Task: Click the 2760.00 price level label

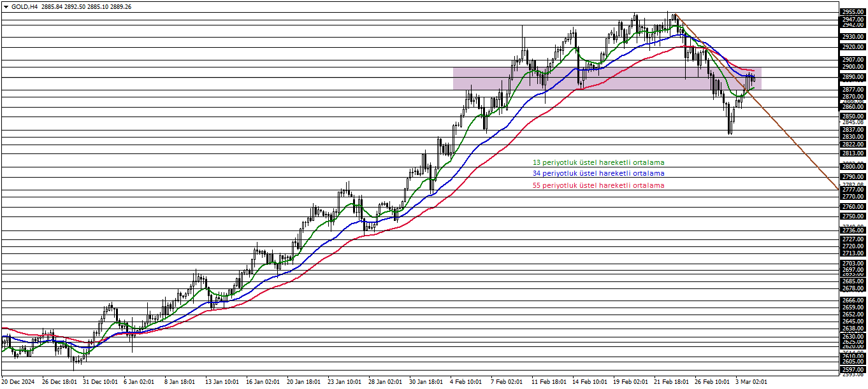Action: pyautogui.click(x=853, y=206)
